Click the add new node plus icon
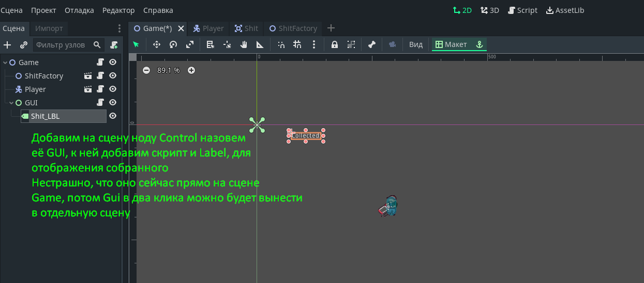 point(7,45)
